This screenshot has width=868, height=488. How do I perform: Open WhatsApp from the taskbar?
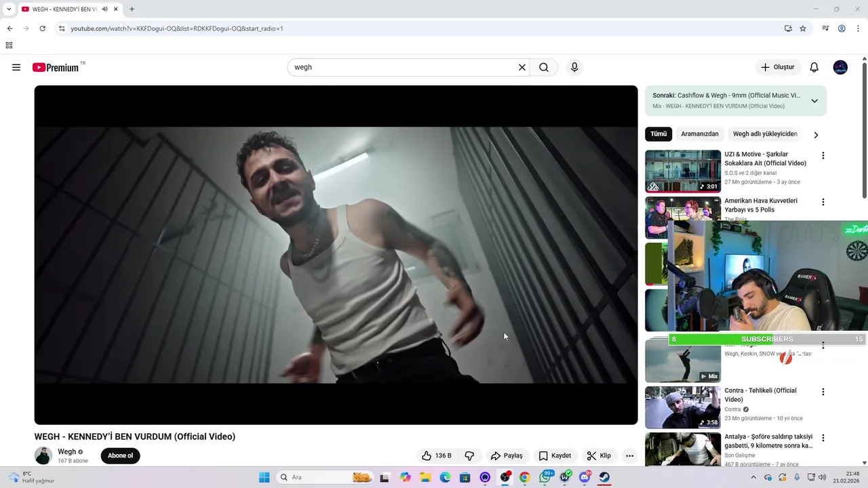545,477
